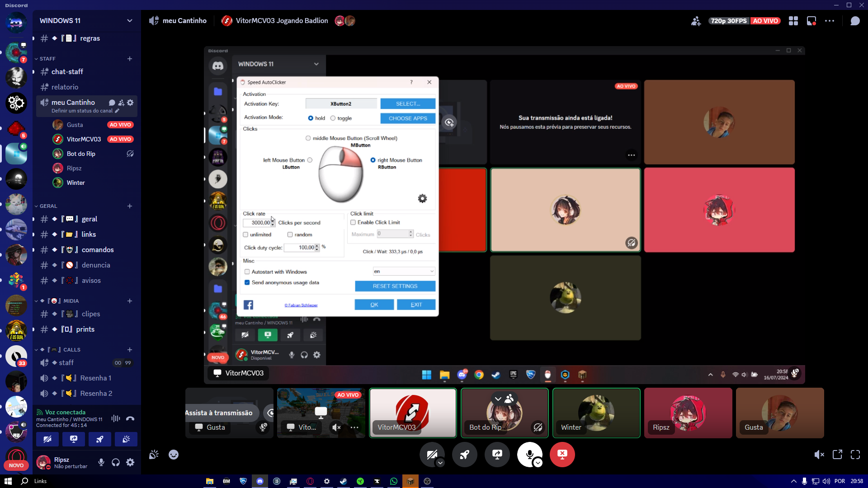Choose middle Mouse Button radio

tap(308, 138)
